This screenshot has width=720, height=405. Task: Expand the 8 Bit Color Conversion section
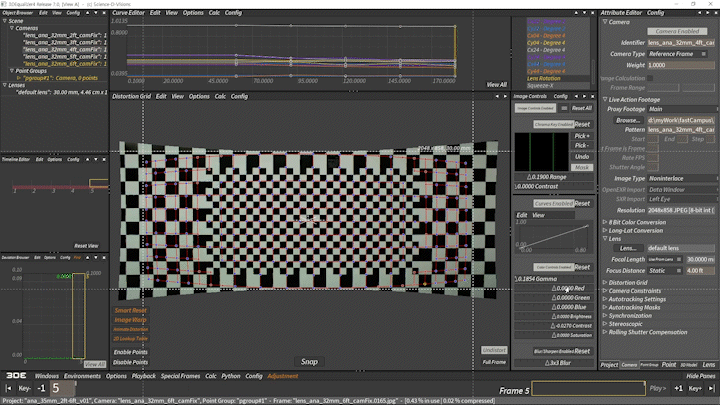point(605,222)
